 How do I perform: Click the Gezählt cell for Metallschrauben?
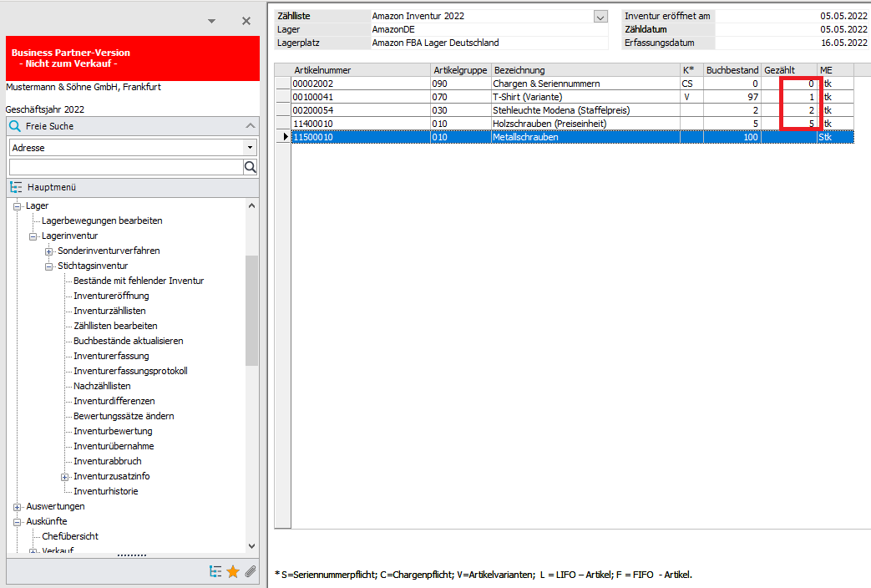[x=788, y=137]
